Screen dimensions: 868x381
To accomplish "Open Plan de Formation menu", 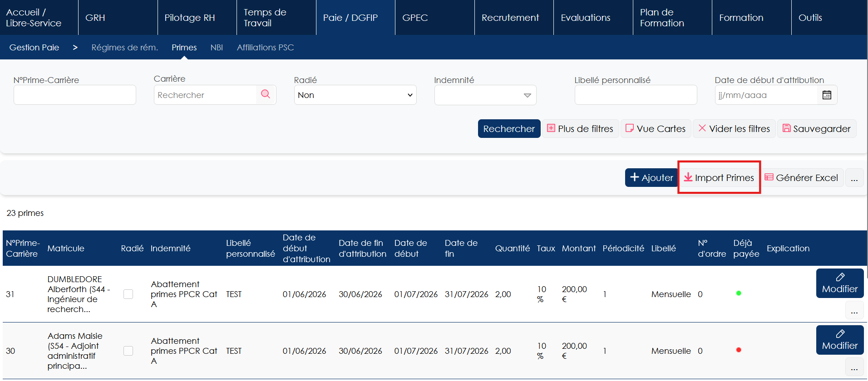I will click(672, 18).
